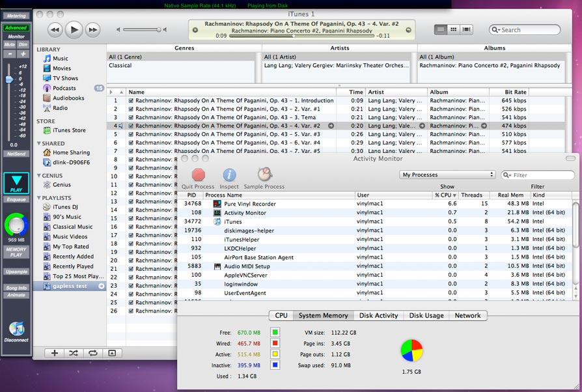Uncheck the checkbox for track 5 Var. #3
582x392 pixels.
(131, 134)
